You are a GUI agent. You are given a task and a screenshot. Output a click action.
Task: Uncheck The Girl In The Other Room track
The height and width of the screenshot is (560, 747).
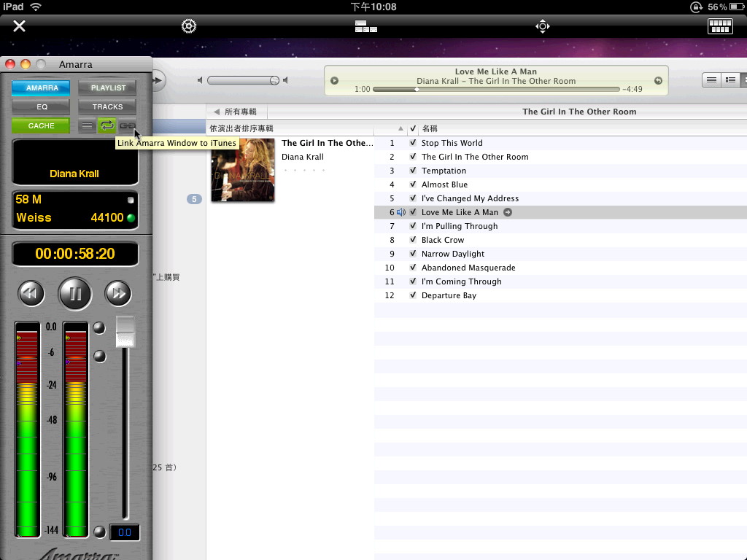coord(413,157)
